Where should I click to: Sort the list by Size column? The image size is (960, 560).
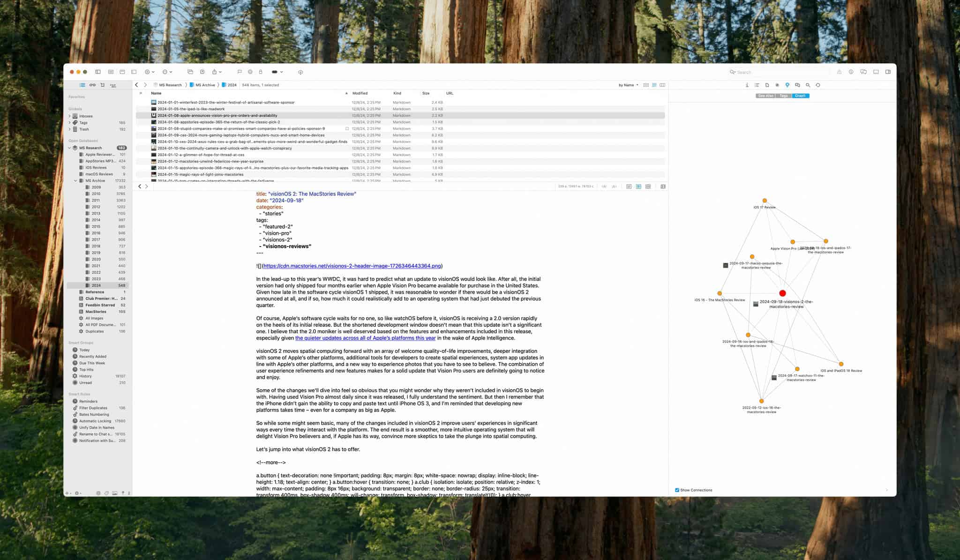click(x=431, y=93)
